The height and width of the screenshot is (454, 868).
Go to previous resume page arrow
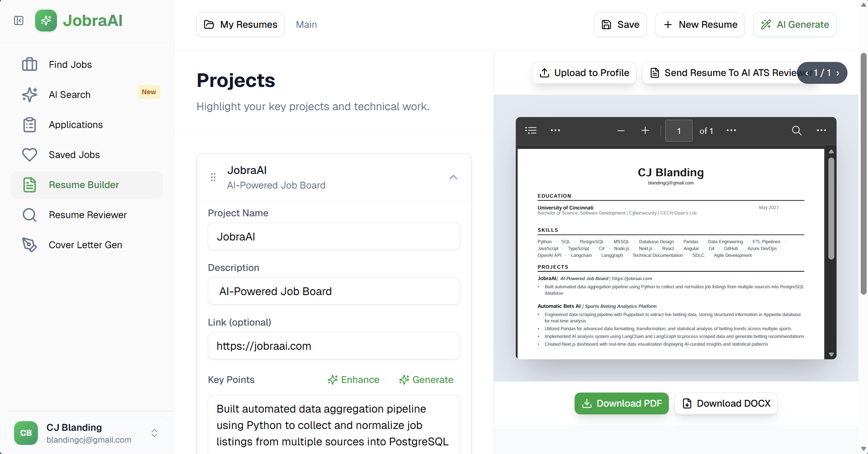click(807, 73)
